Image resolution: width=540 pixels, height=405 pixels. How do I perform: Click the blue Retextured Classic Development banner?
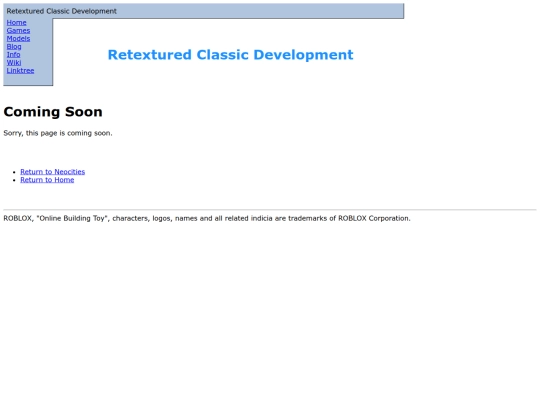[x=230, y=55]
